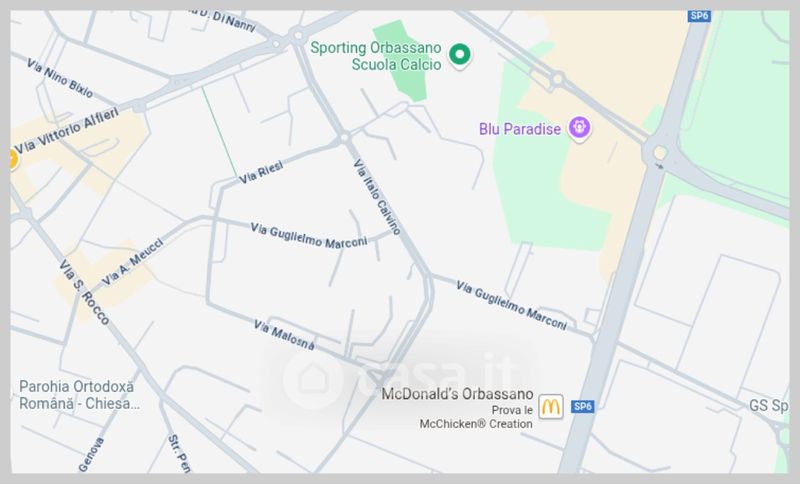
Task: Click the casa.it house watermark logo
Action: pos(312,380)
